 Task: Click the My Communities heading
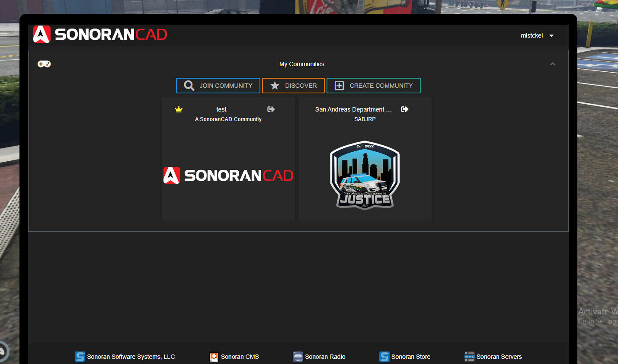[x=302, y=64]
